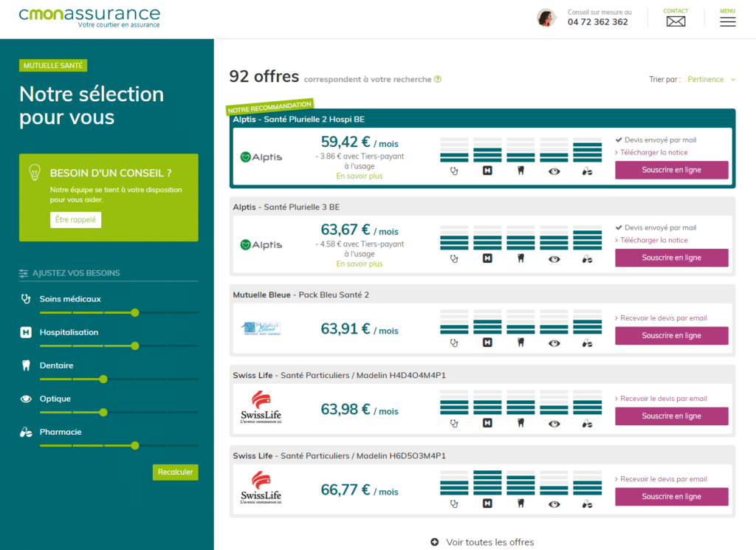Image resolution: width=756 pixels, height=550 pixels.
Task: Click pills icon in Pack Bleu Santé 2 offer
Action: [587, 343]
